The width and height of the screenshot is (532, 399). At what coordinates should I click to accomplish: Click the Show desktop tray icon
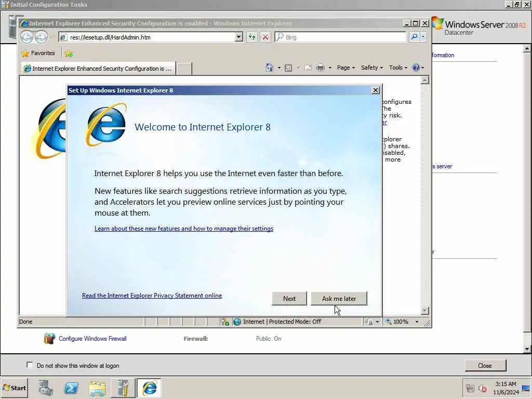point(527,388)
